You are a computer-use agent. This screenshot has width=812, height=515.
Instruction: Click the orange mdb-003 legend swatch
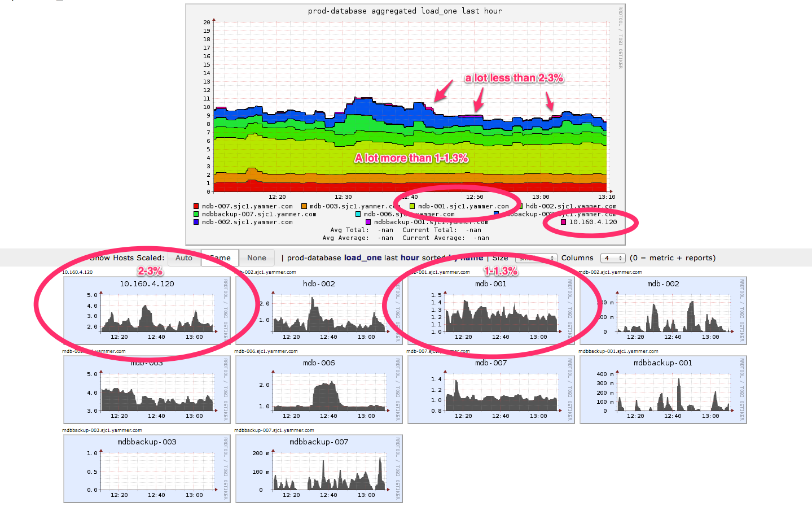tap(304, 207)
